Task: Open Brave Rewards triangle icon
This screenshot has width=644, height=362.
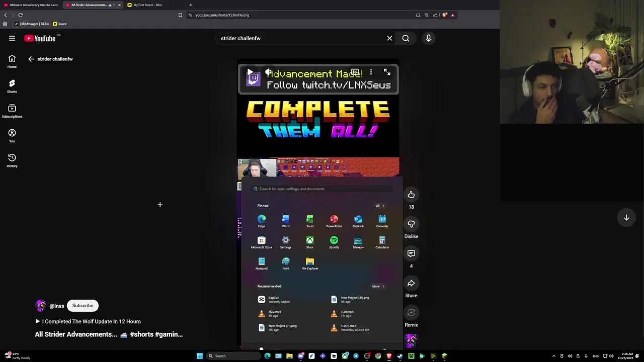Action: point(452,15)
